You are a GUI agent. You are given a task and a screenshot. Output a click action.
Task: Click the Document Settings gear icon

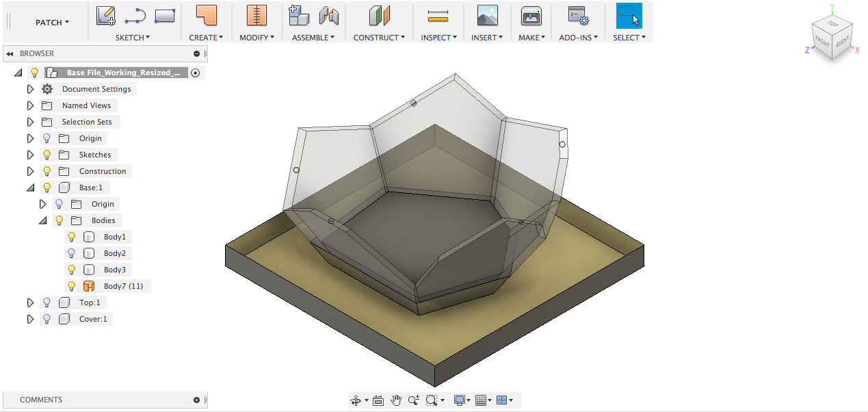[47, 89]
